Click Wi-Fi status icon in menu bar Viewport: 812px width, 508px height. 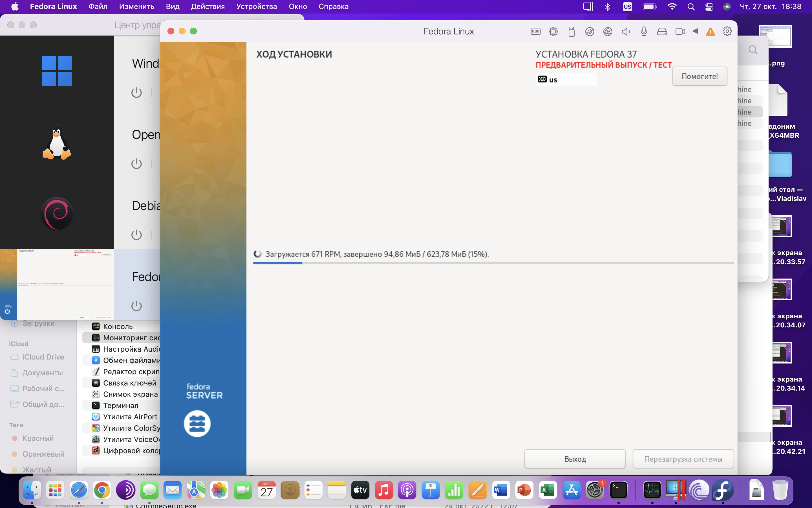click(x=672, y=7)
